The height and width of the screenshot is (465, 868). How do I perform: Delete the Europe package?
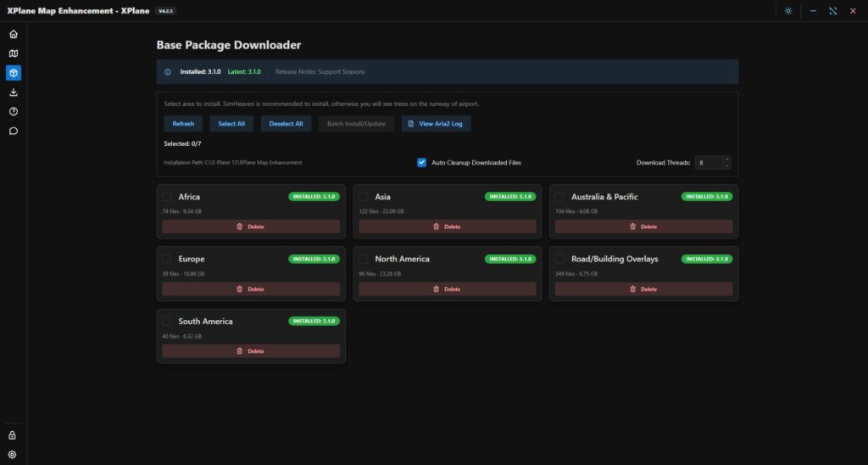pyautogui.click(x=251, y=289)
